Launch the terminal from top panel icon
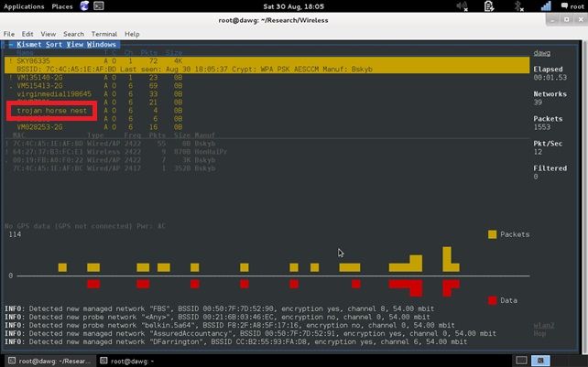This screenshot has width=588, height=367. (98, 6)
